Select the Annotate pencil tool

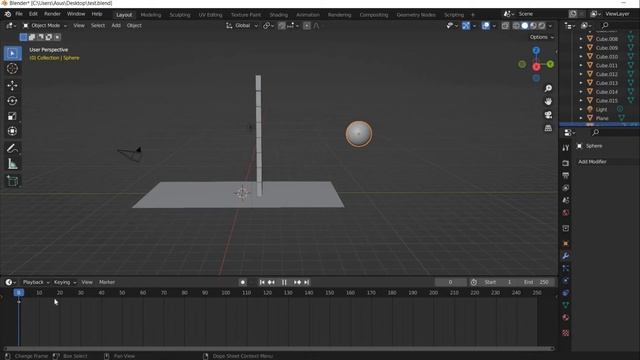pos(12,149)
